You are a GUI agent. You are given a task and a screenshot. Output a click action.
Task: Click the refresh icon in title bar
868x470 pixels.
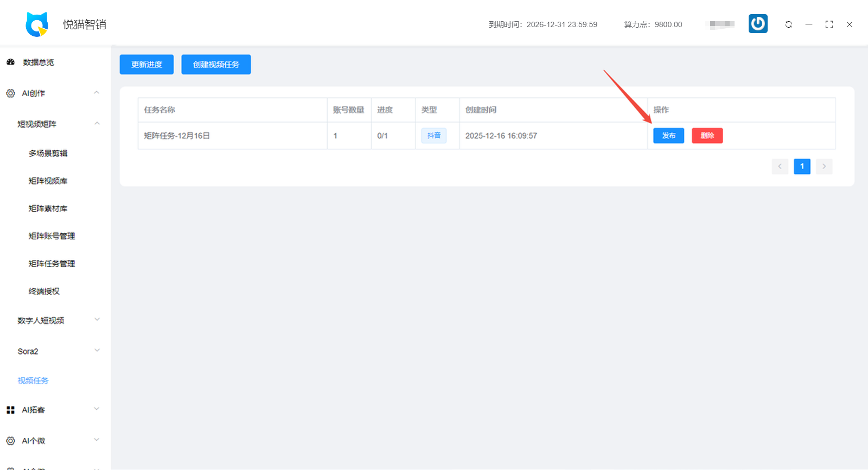pos(789,24)
